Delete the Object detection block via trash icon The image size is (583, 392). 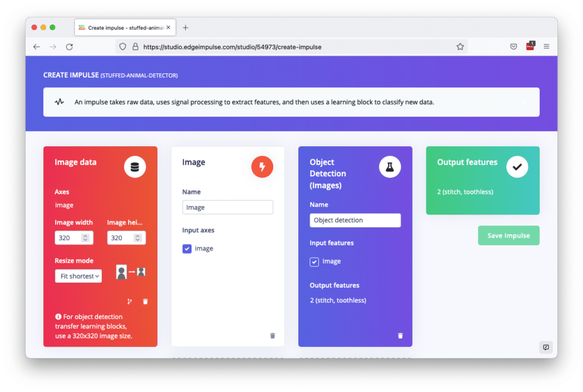(x=400, y=336)
